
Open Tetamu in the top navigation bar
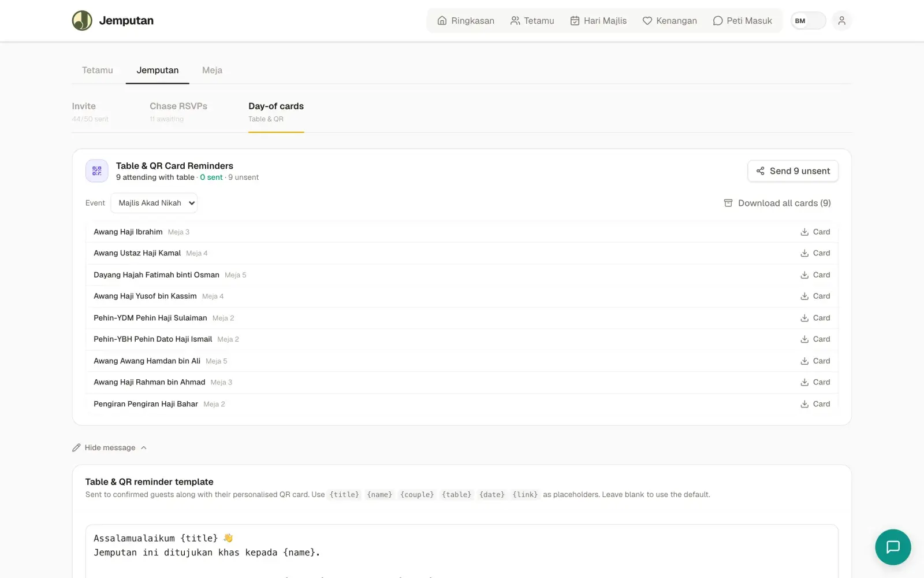(x=532, y=21)
